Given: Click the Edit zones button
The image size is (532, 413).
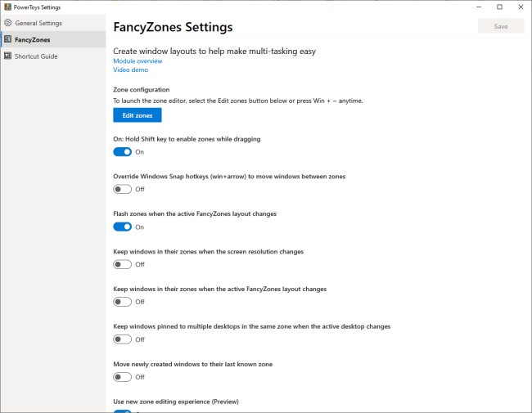Looking at the screenshot, I should (x=138, y=115).
